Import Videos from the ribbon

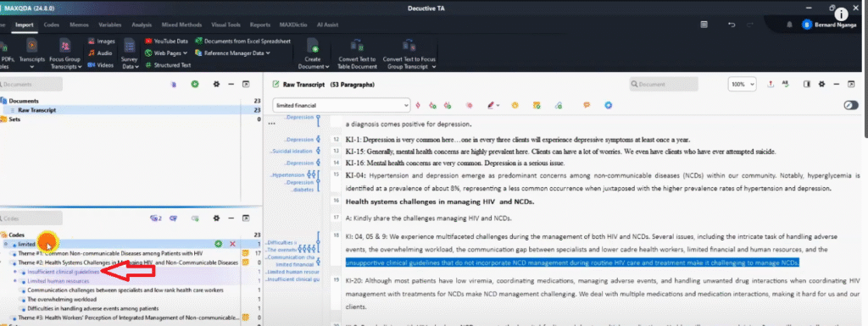[x=101, y=64]
